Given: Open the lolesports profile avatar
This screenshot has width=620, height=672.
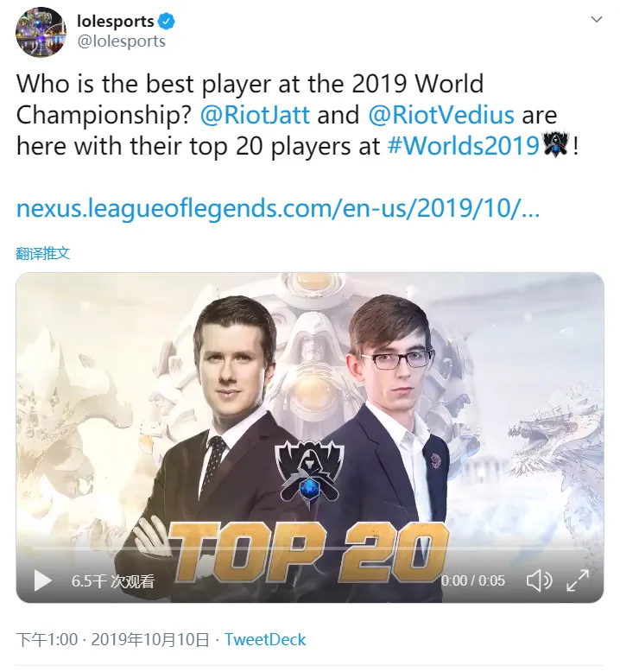Looking at the screenshot, I should pos(41,32).
